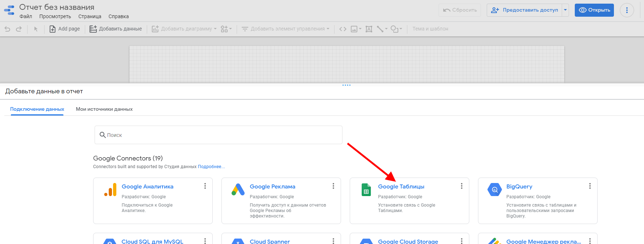Open Cloud Spanner card three-dot menu
644x244 pixels.
[x=333, y=241]
